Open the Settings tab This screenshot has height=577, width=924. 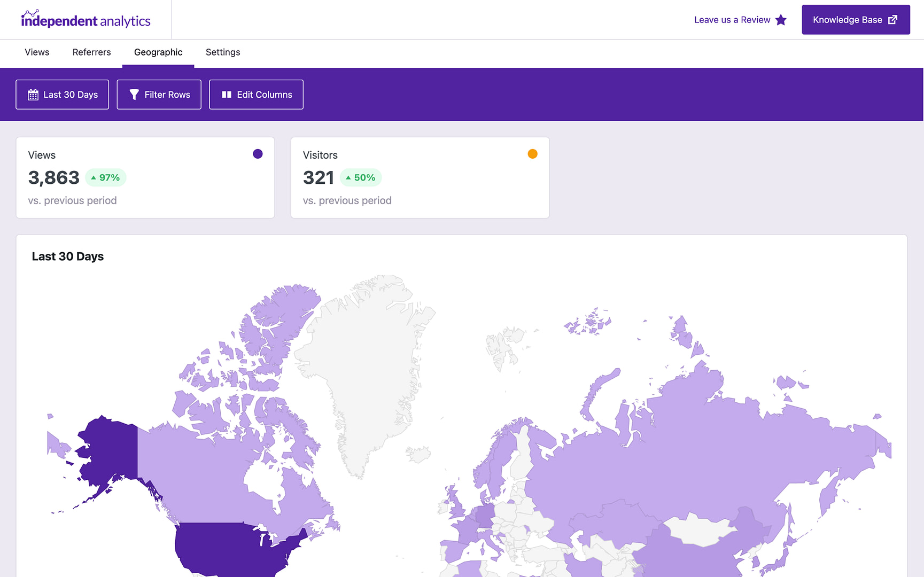click(223, 52)
